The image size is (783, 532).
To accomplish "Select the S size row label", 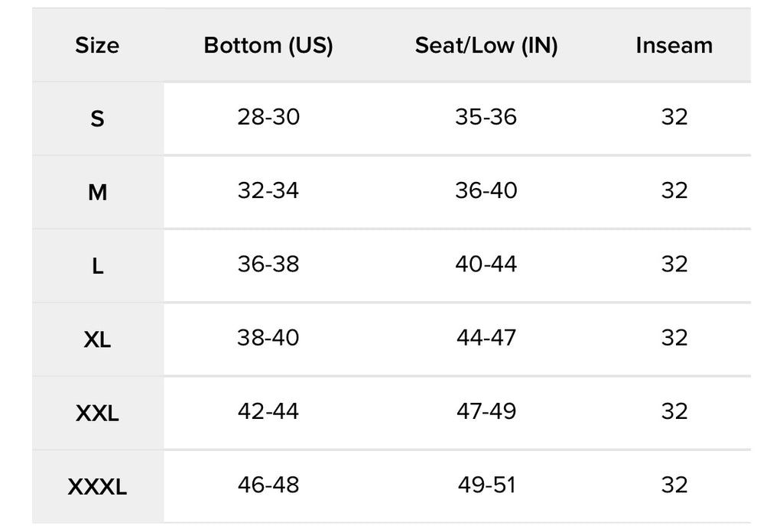I will click(x=97, y=119).
